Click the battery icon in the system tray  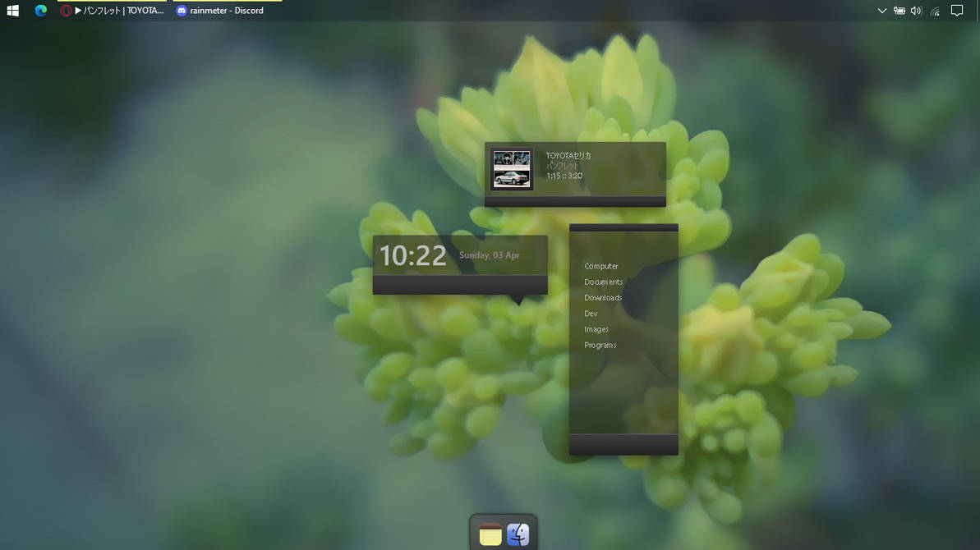899,11
